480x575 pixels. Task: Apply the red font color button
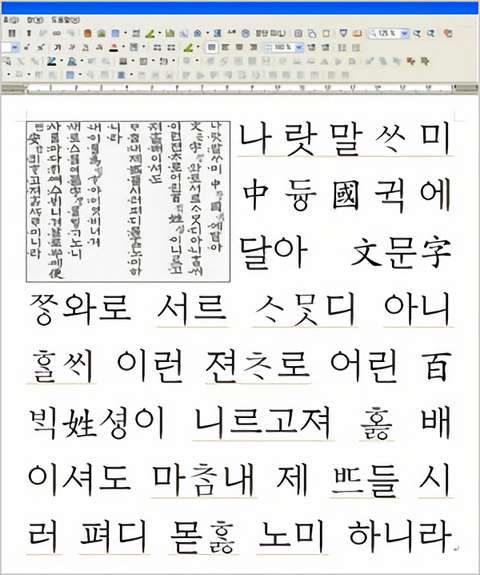[113, 47]
